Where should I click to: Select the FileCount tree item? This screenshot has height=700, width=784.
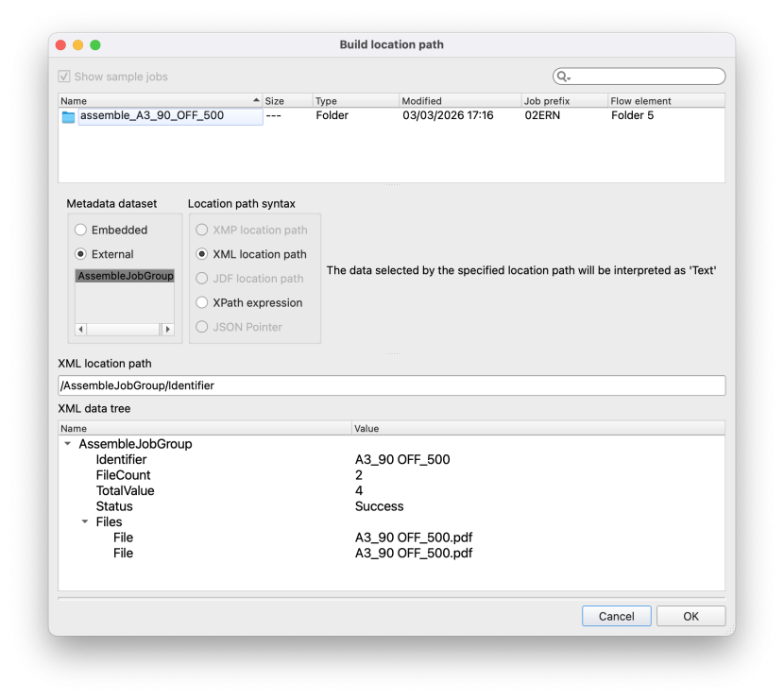click(x=123, y=475)
